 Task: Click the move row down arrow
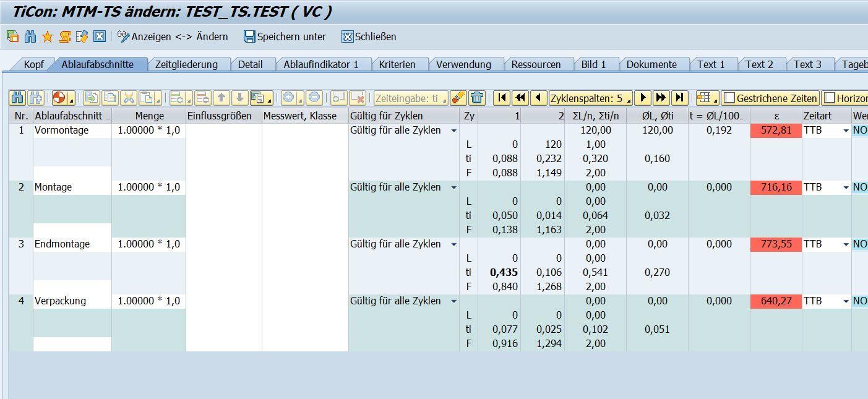[x=240, y=98]
